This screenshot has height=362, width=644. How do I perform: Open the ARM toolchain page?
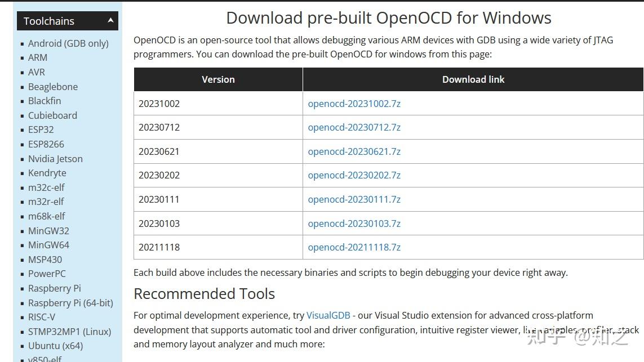click(x=38, y=57)
